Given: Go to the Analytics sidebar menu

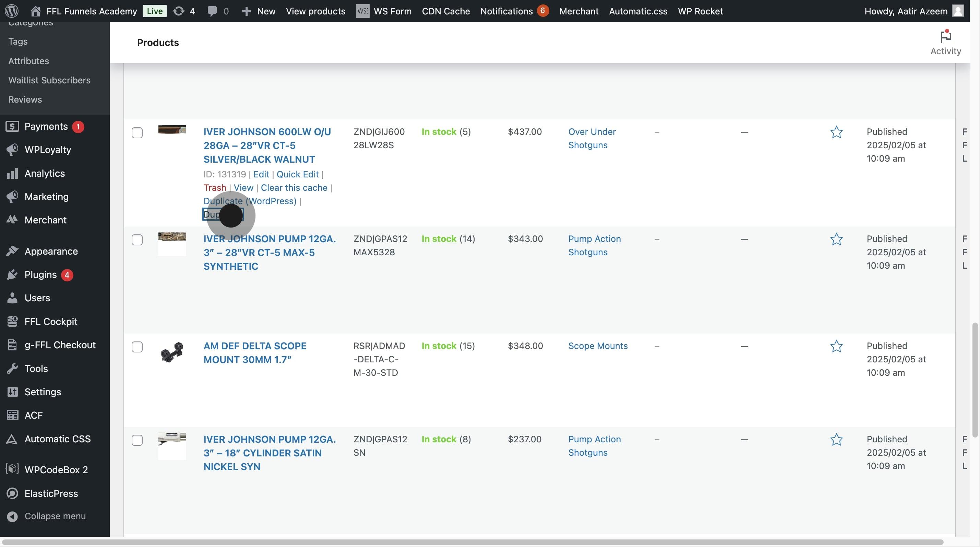Looking at the screenshot, I should 45,173.
